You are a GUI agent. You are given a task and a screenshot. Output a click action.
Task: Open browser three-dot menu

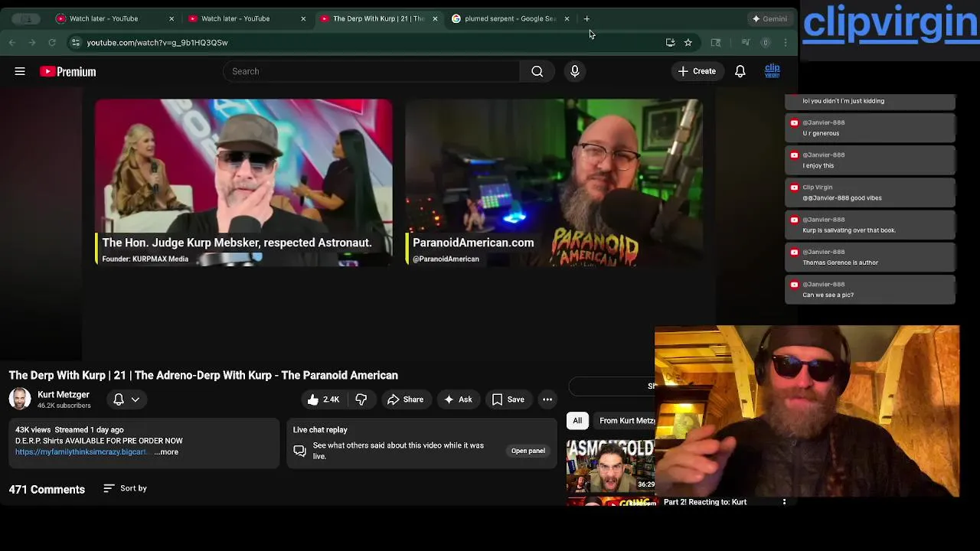tap(786, 43)
